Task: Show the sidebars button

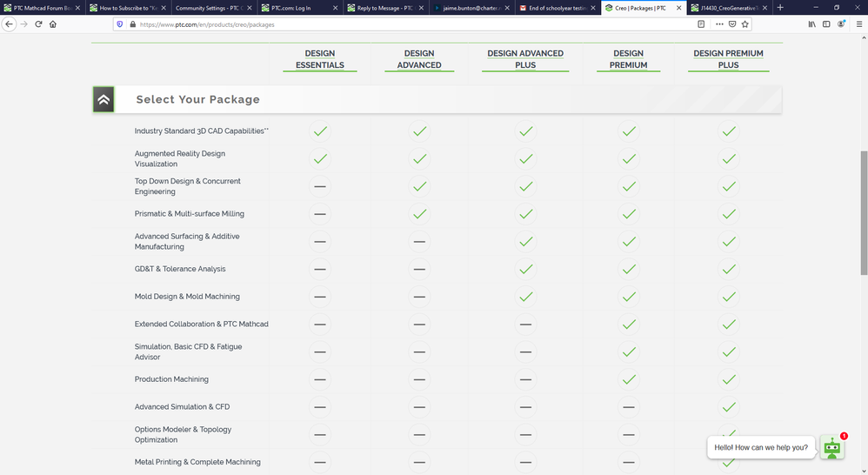Action: pos(826,24)
